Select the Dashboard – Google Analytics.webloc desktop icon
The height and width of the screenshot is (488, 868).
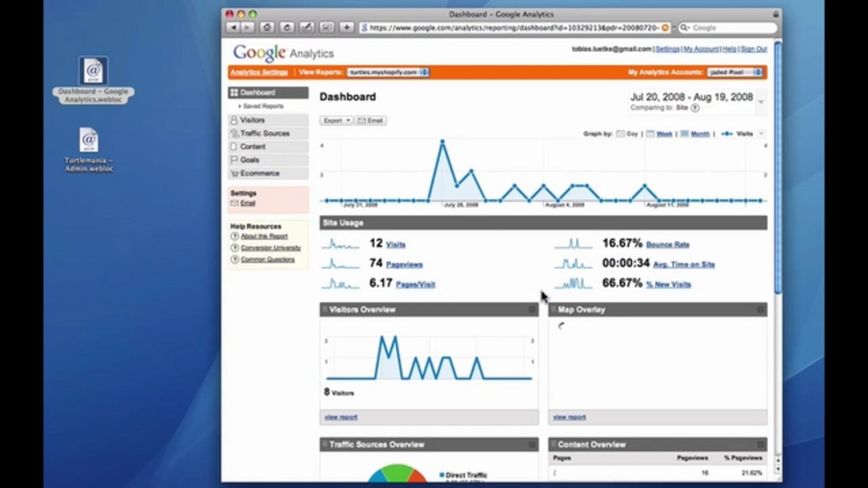coord(93,80)
